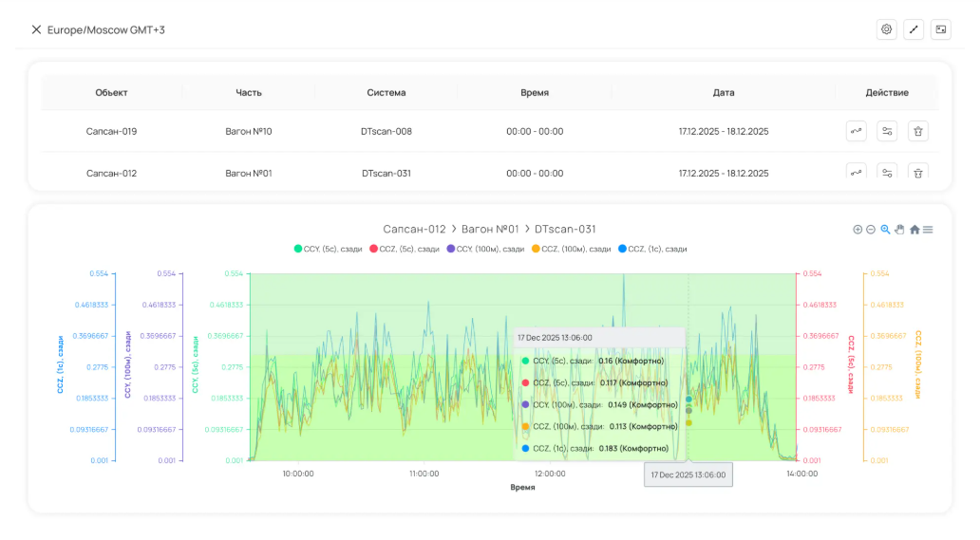
Task: Click the pencil edit icon at top
Action: click(x=914, y=29)
